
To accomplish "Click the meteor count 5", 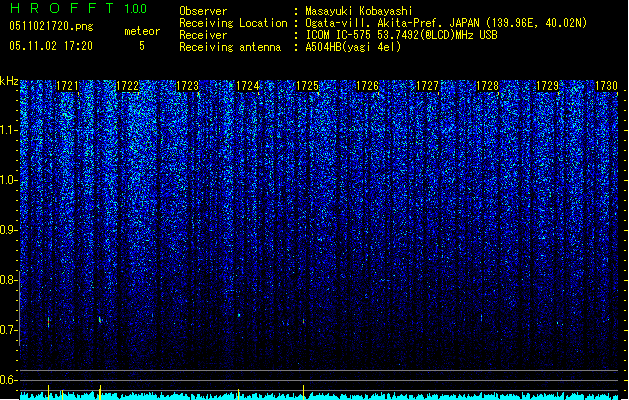I will pos(142,46).
